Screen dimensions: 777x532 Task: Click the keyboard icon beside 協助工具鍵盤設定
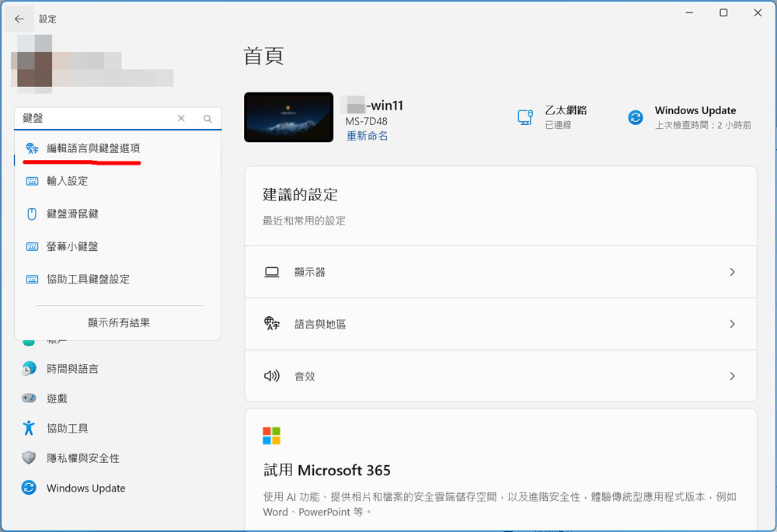tap(32, 280)
